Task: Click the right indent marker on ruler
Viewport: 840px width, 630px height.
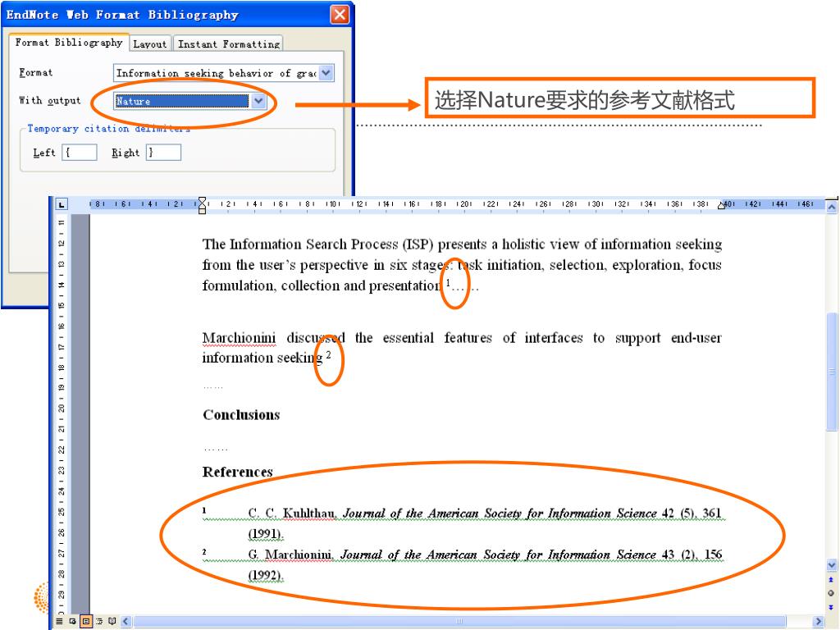Action: click(x=722, y=205)
